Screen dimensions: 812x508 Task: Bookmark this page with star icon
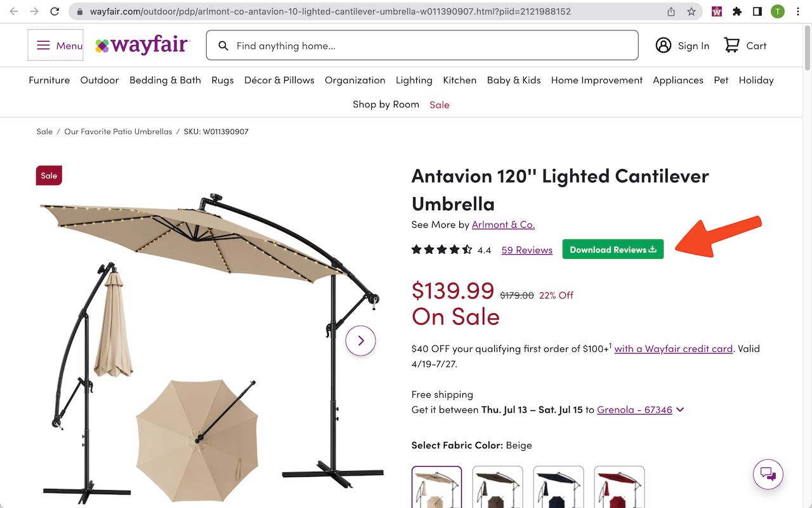pyautogui.click(x=691, y=11)
